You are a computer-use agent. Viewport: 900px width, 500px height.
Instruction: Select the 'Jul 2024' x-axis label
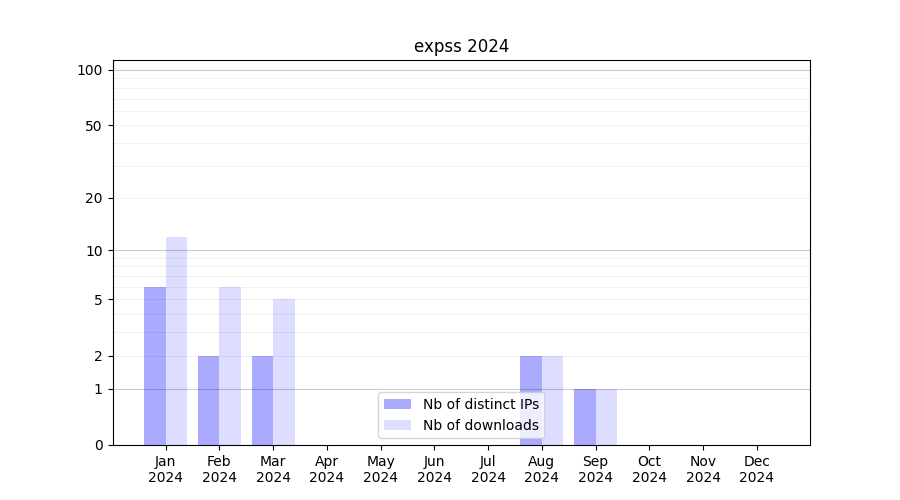coord(488,469)
